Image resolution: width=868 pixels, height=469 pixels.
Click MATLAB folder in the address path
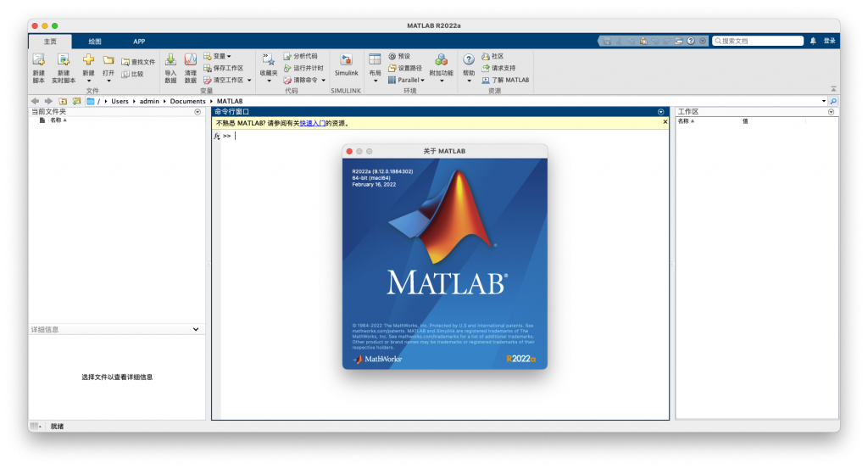coord(230,101)
